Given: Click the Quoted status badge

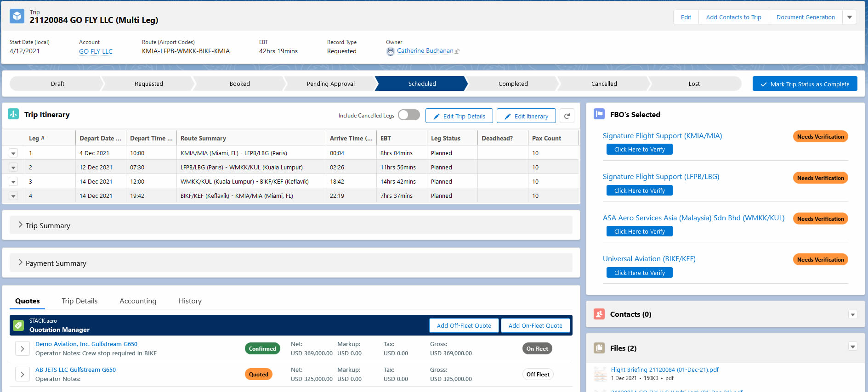Looking at the screenshot, I should tap(259, 375).
